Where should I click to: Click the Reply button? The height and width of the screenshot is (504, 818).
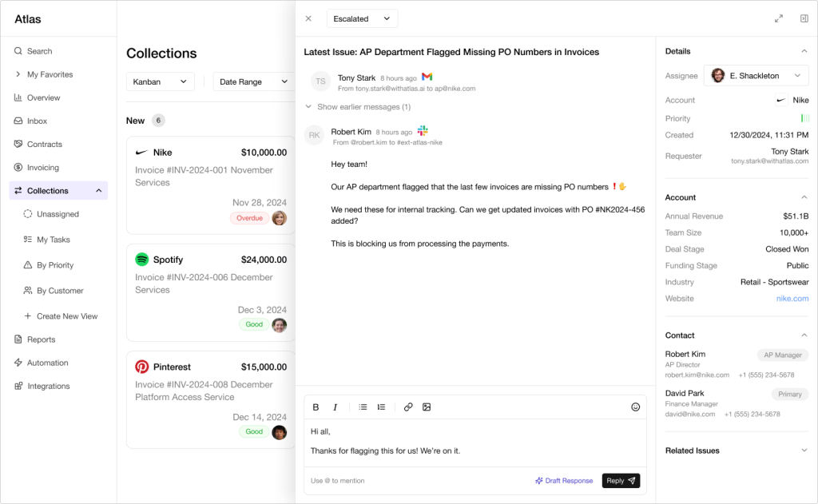pos(621,481)
